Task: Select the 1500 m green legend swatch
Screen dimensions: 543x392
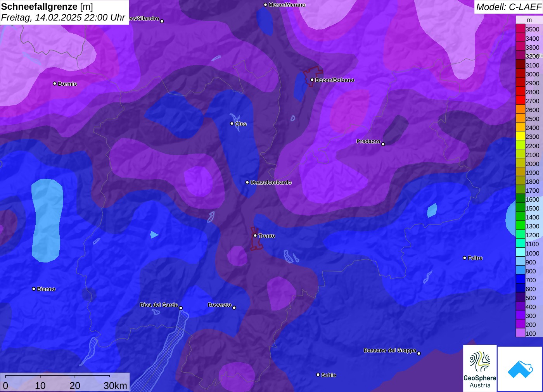Action: (520, 207)
